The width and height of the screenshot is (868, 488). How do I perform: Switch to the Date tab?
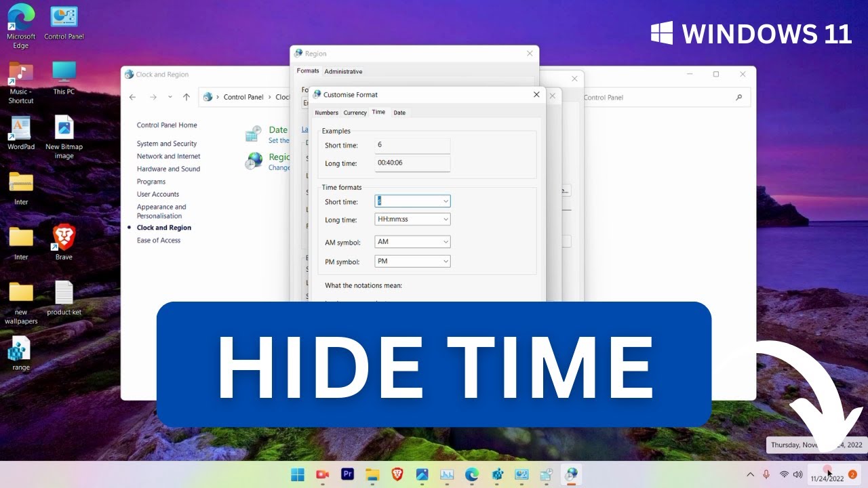tap(399, 113)
